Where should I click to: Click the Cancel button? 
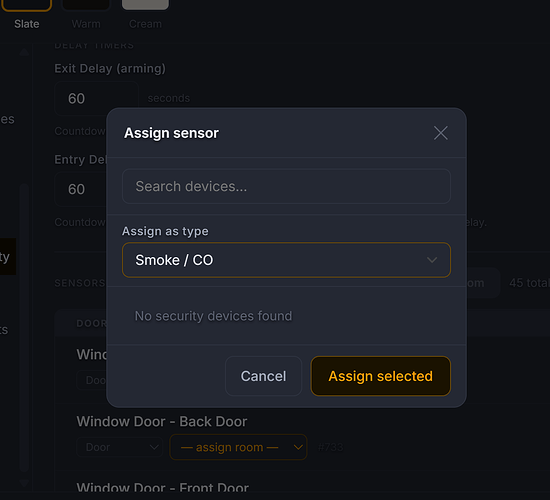[x=263, y=376]
